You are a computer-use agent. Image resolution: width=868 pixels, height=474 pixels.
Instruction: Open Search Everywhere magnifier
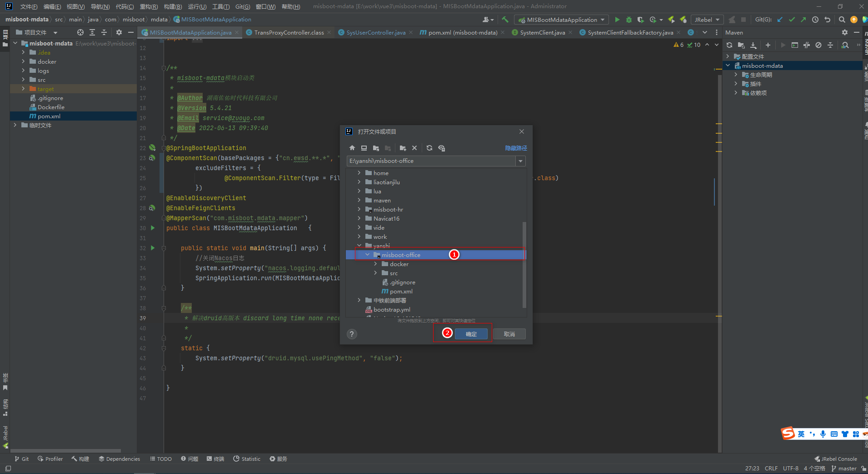point(842,20)
